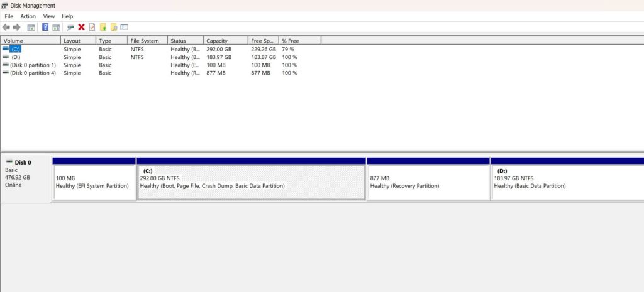Click the blue Help question mark icon
644x292 pixels.
point(45,28)
